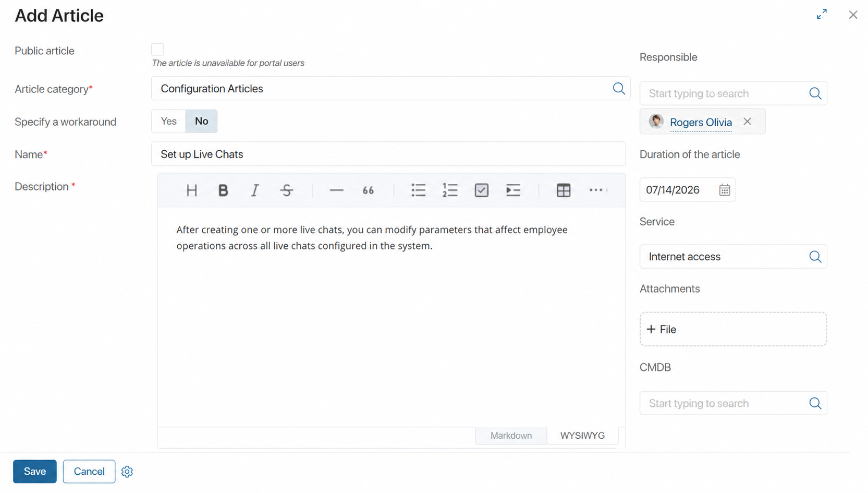Enable the Public article checkbox

(x=157, y=50)
